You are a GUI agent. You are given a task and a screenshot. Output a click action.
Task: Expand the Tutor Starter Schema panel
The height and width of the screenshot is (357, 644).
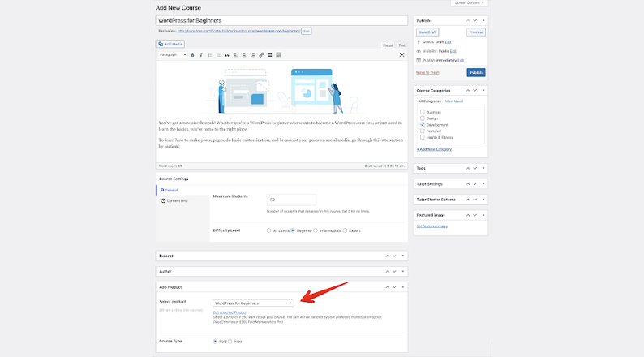pyautogui.click(x=483, y=200)
